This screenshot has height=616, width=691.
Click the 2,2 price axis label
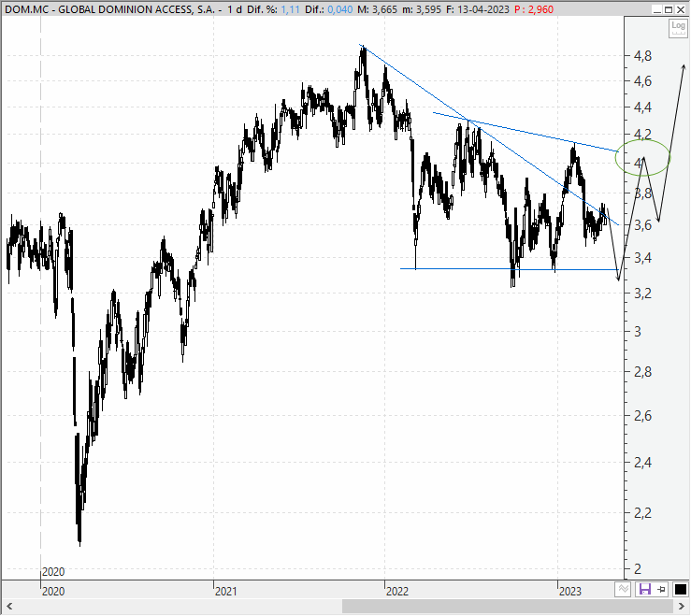tap(642, 513)
